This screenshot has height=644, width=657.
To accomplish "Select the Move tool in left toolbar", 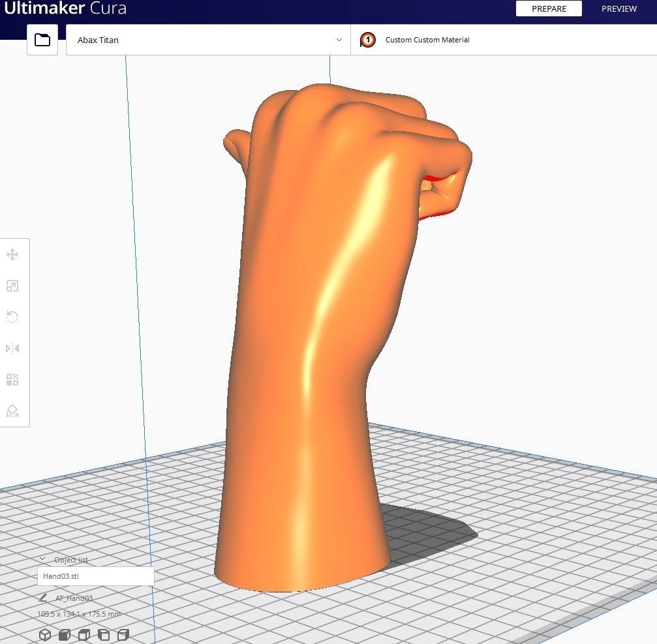I will [12, 254].
